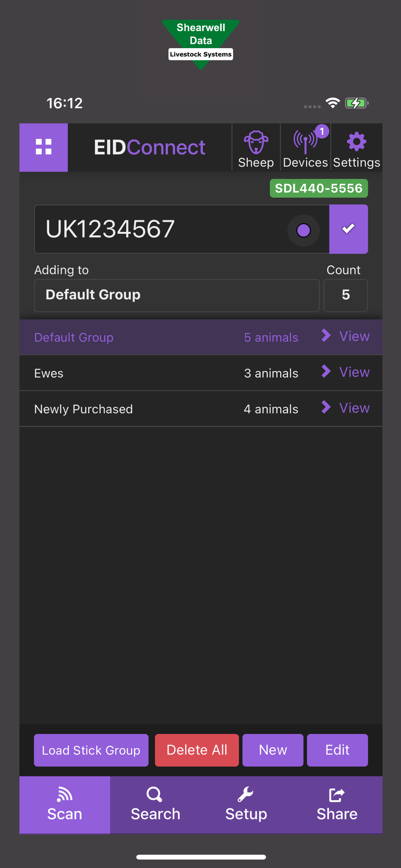
Task: Click Load Stick Group button
Action: click(x=91, y=750)
